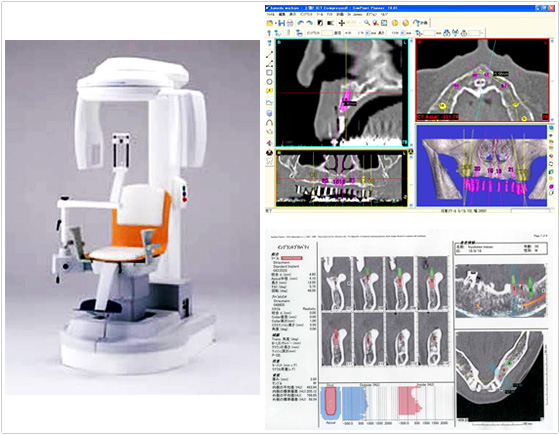Click the 3D jaw model view
Screen dimensions: 560x435
click(482, 165)
